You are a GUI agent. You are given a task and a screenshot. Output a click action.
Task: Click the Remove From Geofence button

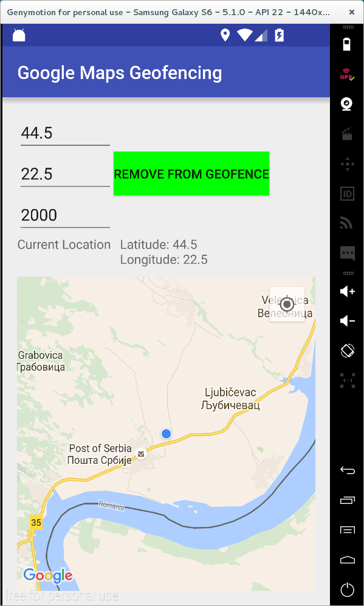pyautogui.click(x=191, y=173)
